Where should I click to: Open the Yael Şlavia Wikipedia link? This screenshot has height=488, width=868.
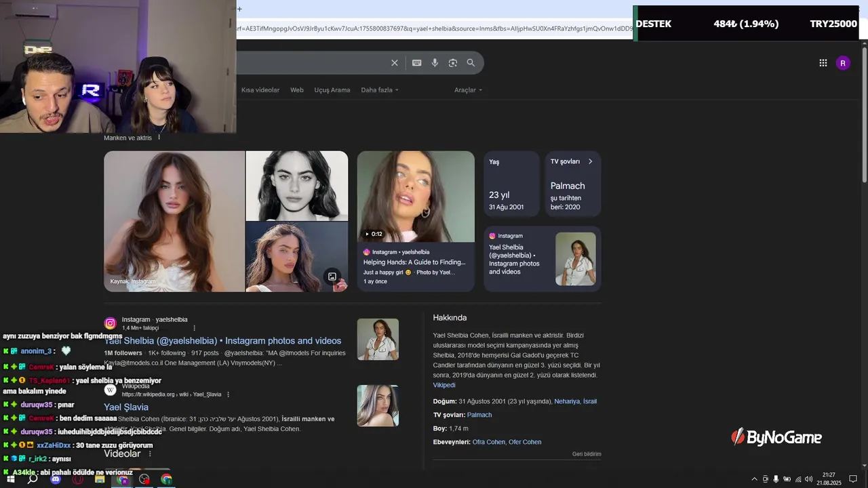126,407
